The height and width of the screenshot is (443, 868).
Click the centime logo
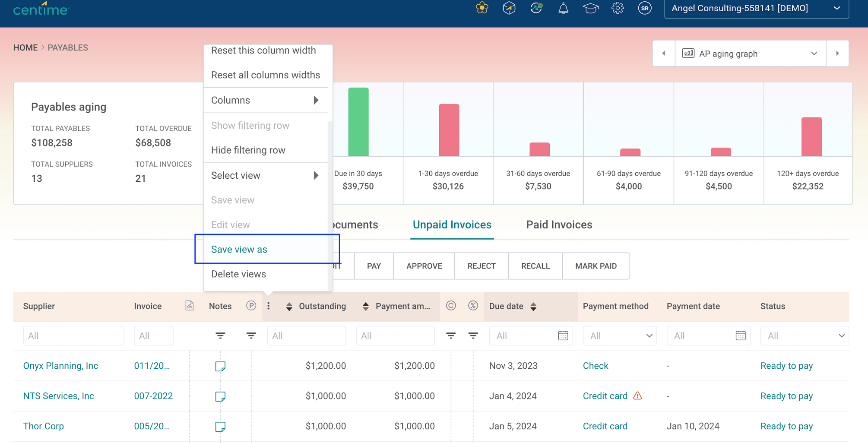point(41,9)
